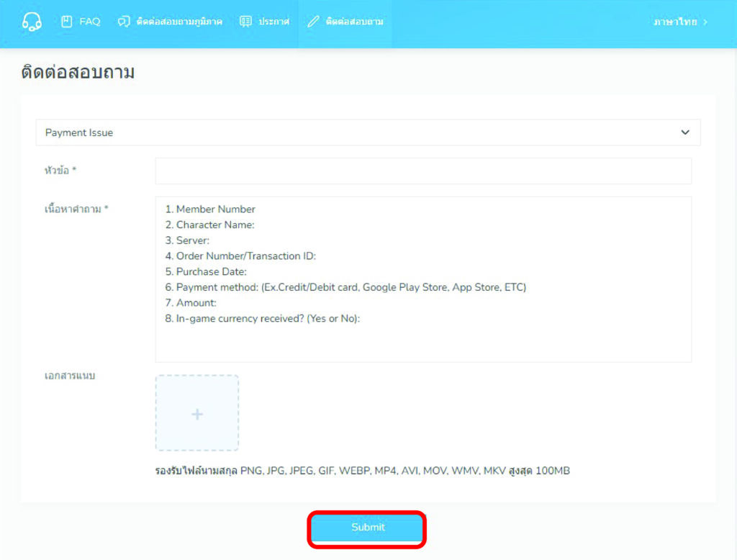Click the Payment Issue dropdown arrow
This screenshot has height=560, width=737.
(x=684, y=132)
